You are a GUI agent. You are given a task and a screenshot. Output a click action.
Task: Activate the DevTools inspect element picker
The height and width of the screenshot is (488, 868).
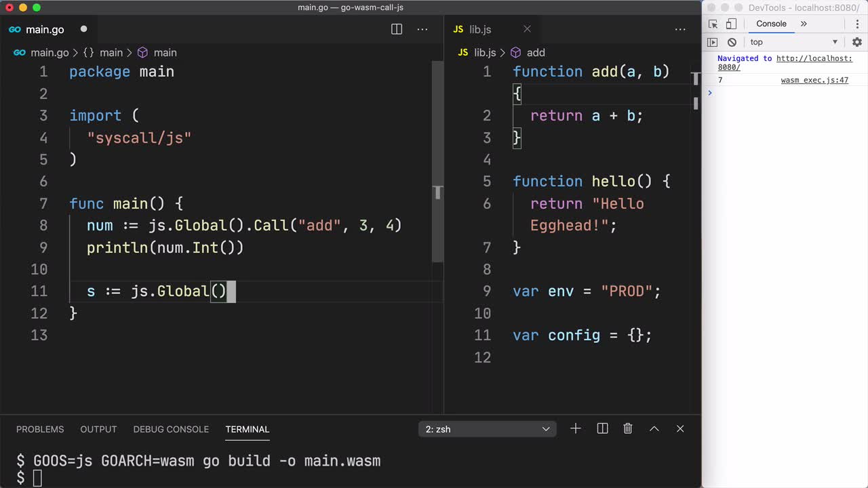(713, 24)
